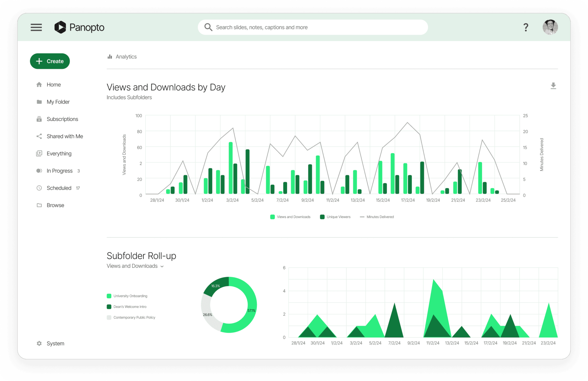Open the help question mark icon
The width and height of the screenshot is (588, 381).
click(x=525, y=27)
